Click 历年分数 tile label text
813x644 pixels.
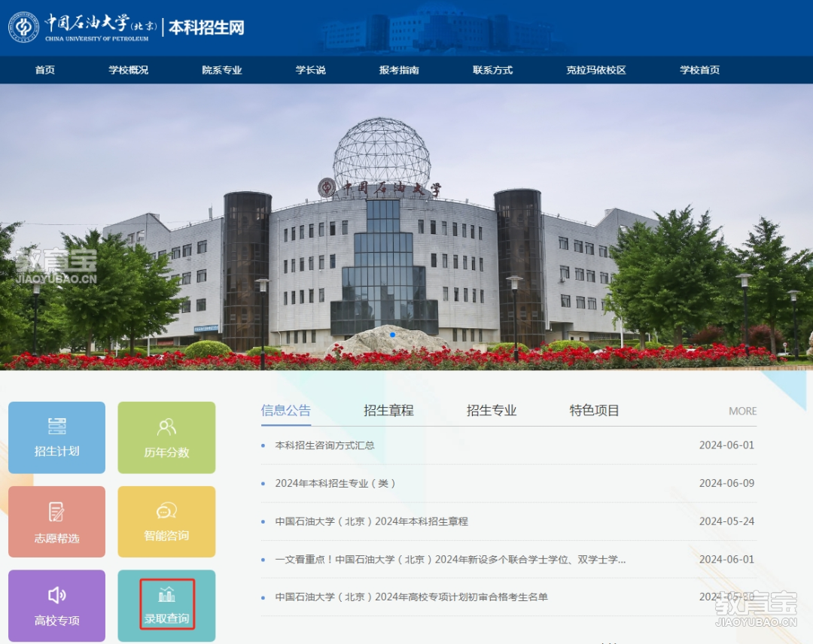[x=166, y=452]
